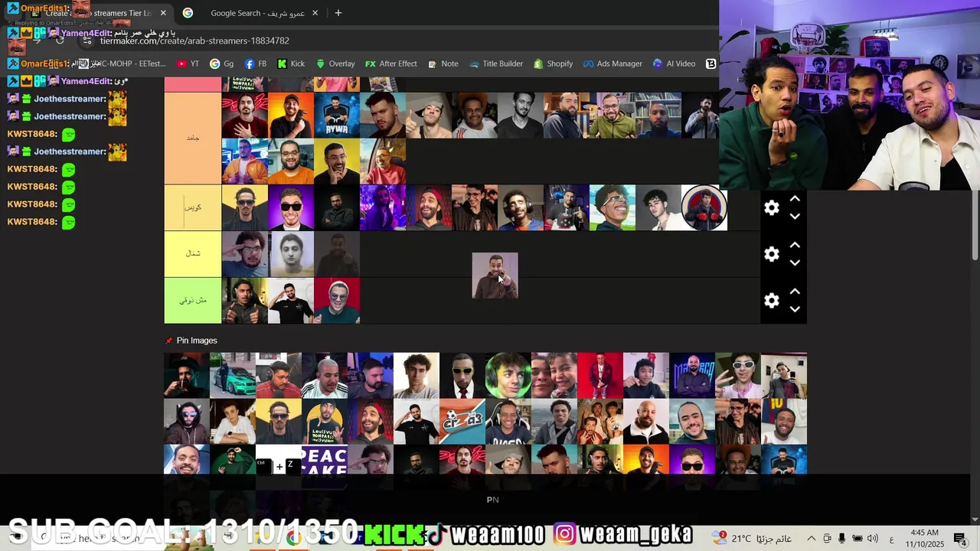Open the Title Builder bookmark
Screen dimensions: 980x551
[495, 64]
